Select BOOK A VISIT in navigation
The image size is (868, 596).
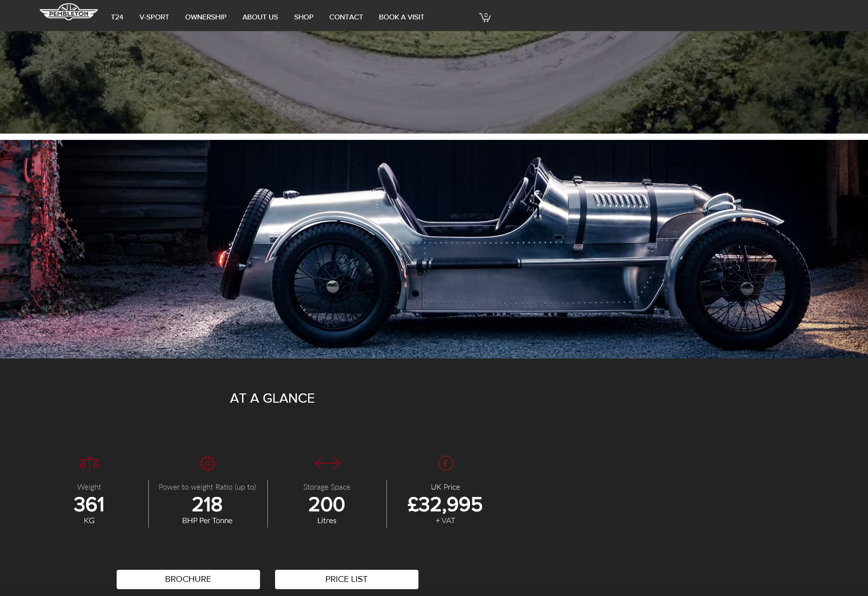401,17
